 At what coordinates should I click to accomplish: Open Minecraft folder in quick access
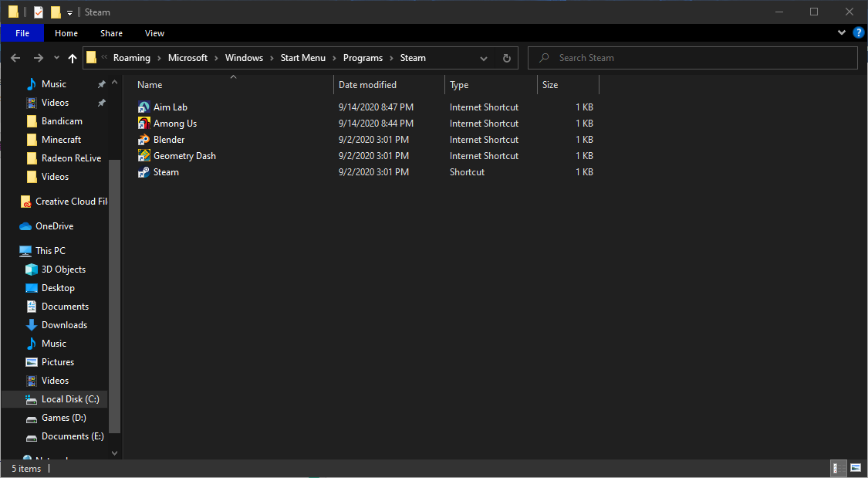click(54, 140)
